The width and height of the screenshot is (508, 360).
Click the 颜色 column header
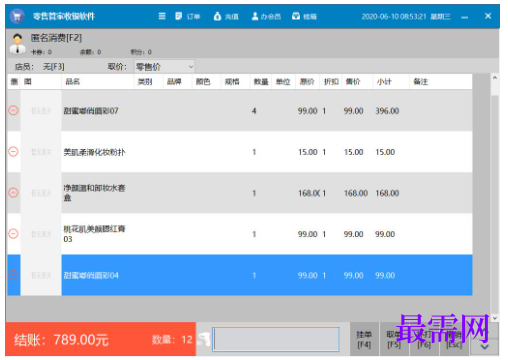203,82
